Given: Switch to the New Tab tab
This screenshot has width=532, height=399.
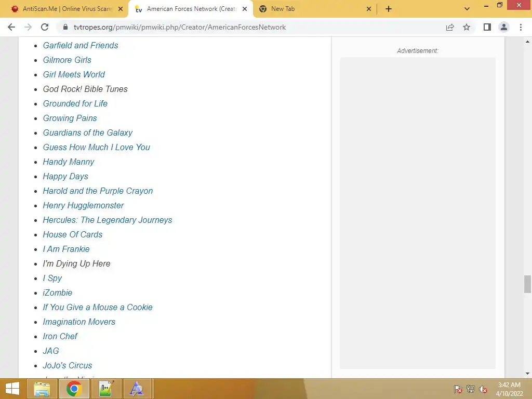Looking at the screenshot, I should (x=315, y=9).
